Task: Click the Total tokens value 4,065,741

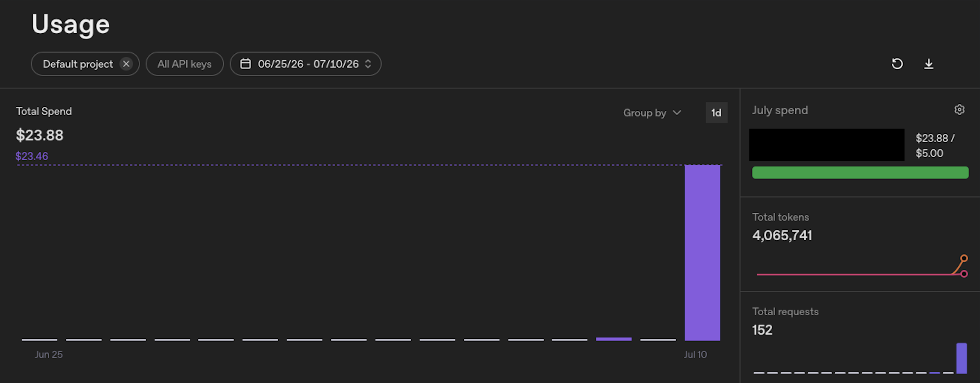Action: pyautogui.click(x=782, y=235)
